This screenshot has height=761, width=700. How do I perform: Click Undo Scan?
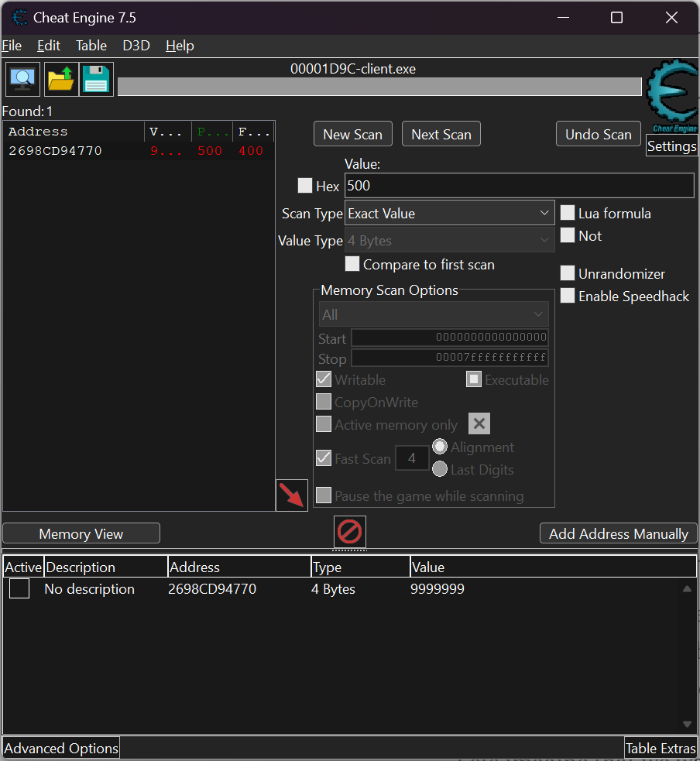click(598, 134)
